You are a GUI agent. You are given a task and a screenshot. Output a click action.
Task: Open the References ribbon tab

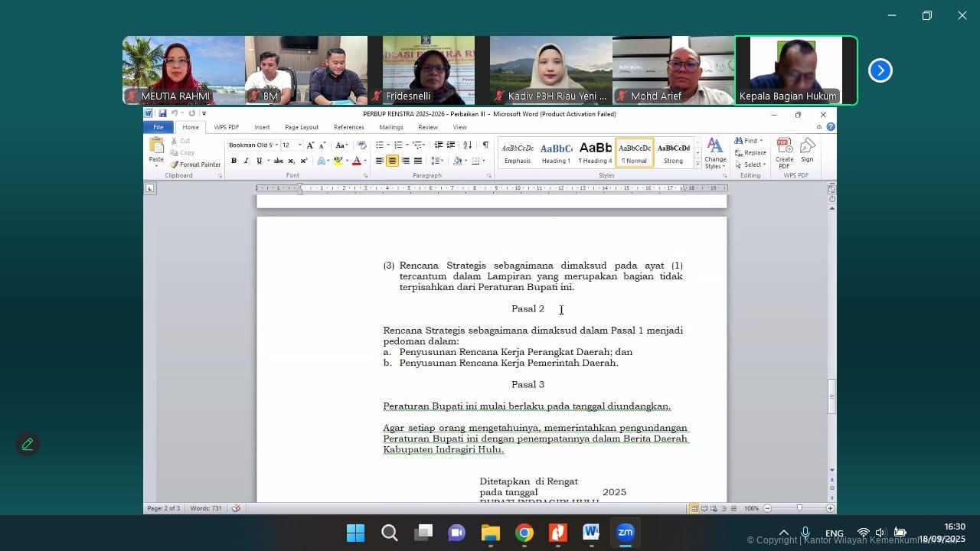pos(348,127)
